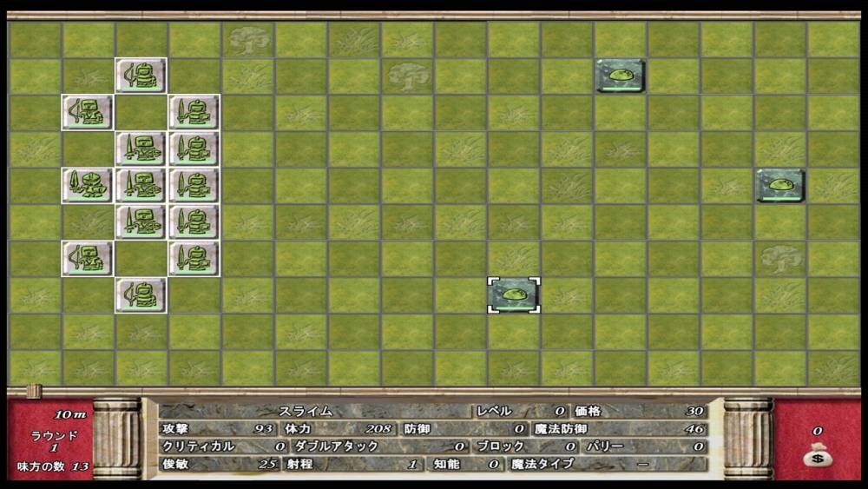
Task: Click the money bag icon
Action: click(817, 456)
